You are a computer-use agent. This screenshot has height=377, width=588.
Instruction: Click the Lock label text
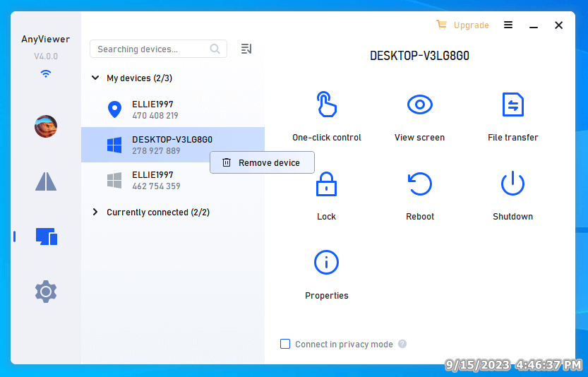tap(326, 217)
